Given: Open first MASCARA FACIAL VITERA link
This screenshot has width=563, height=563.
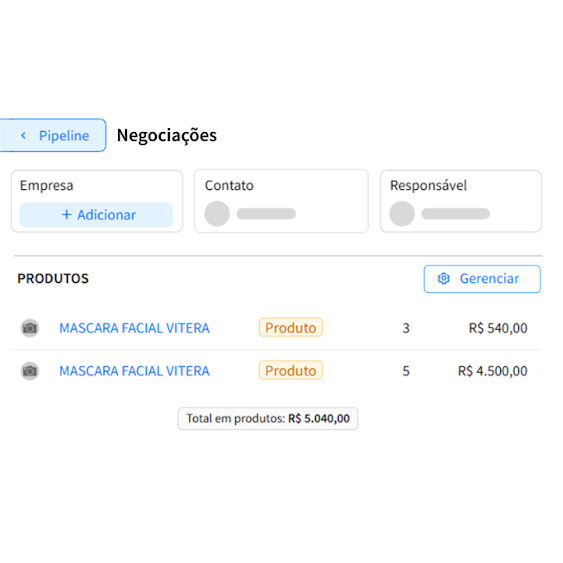Looking at the screenshot, I should point(134,328).
